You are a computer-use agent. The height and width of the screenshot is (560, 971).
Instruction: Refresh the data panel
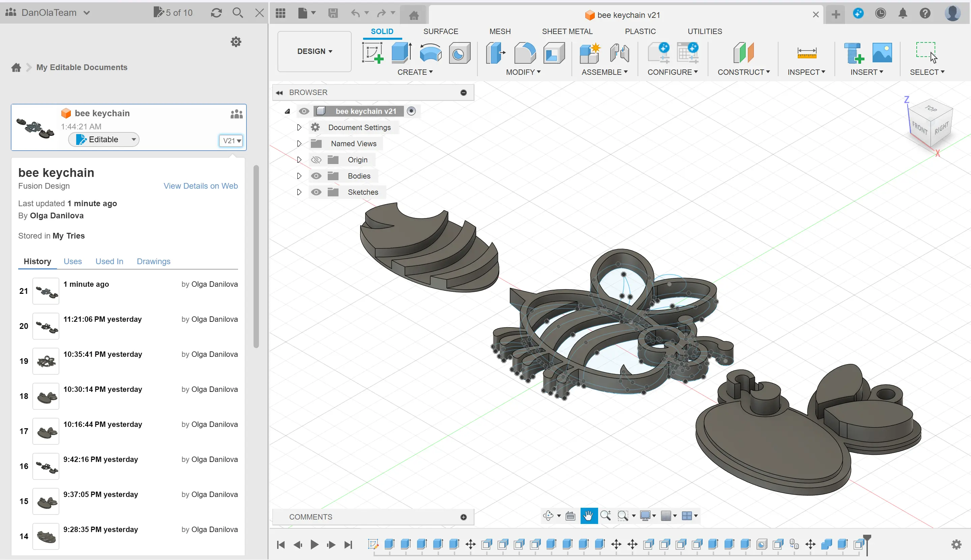click(216, 13)
